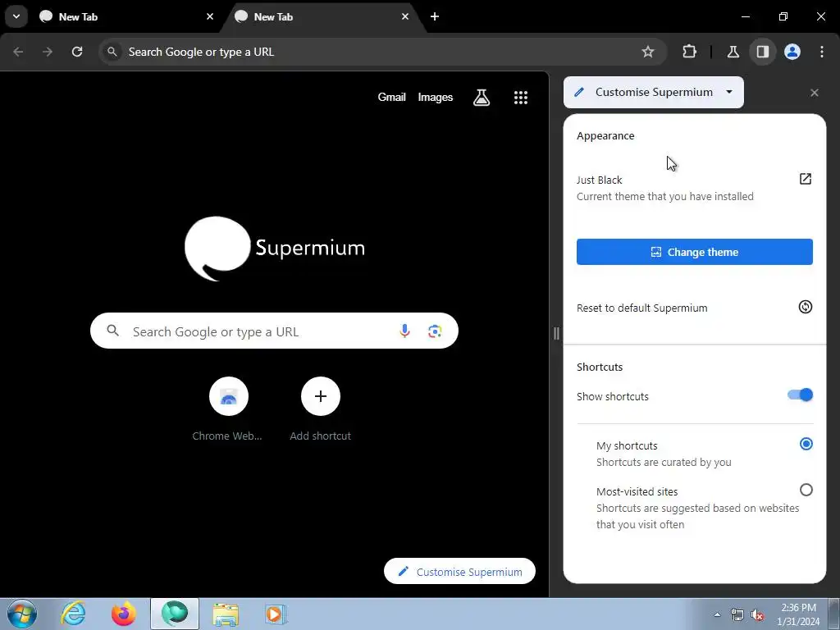The height and width of the screenshot is (630, 840).
Task: Open the Extensions puzzle icon
Action: click(689, 52)
